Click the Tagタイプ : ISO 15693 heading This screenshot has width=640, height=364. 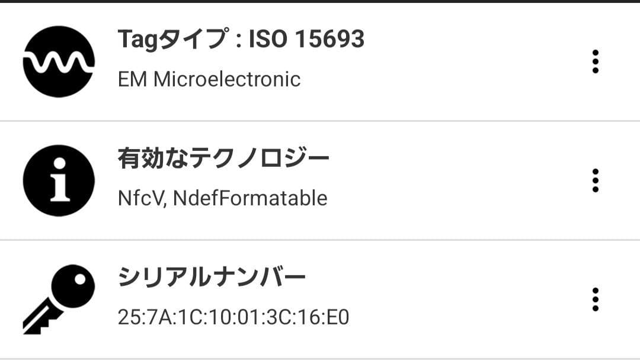(241, 40)
